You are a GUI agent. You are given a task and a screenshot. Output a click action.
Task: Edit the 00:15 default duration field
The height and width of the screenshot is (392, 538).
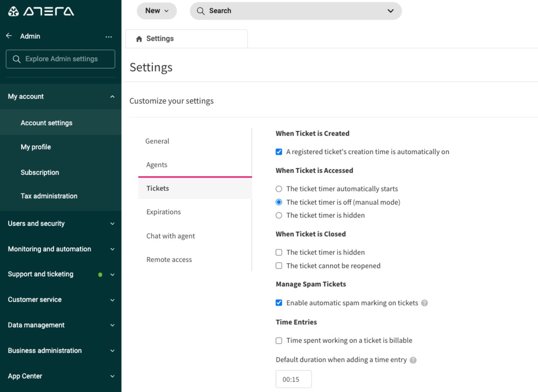(294, 379)
